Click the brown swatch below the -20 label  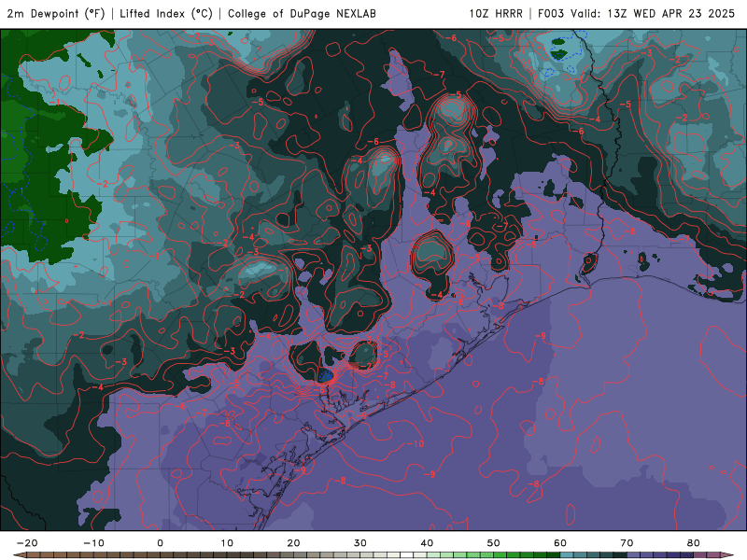click(x=34, y=555)
